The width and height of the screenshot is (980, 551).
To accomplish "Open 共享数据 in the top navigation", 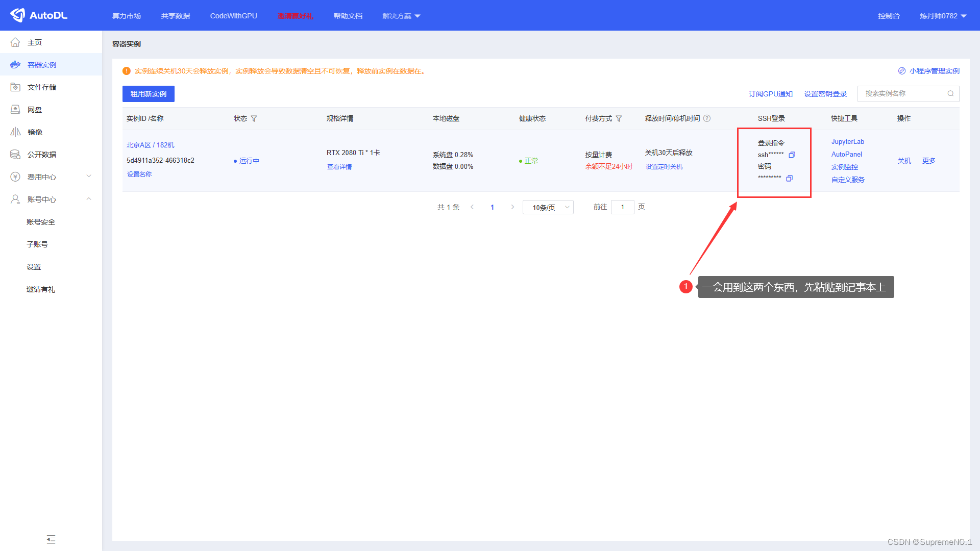I will pos(176,16).
